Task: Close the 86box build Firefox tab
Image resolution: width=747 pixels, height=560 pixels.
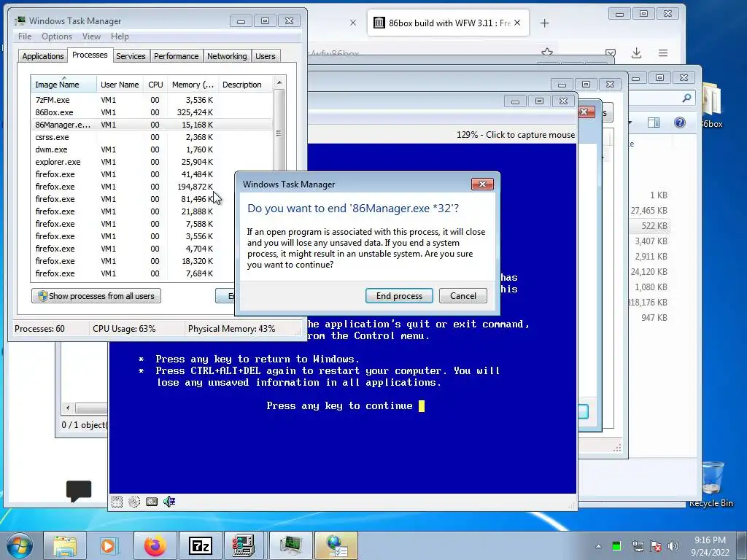Action: coord(517,23)
